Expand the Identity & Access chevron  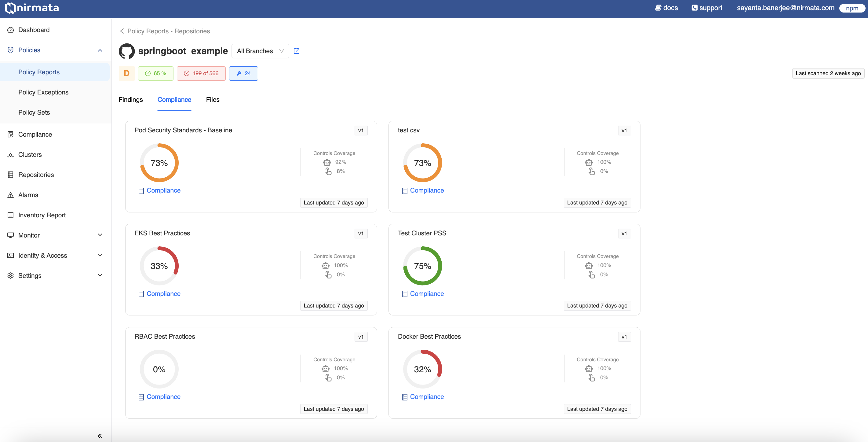tap(100, 255)
